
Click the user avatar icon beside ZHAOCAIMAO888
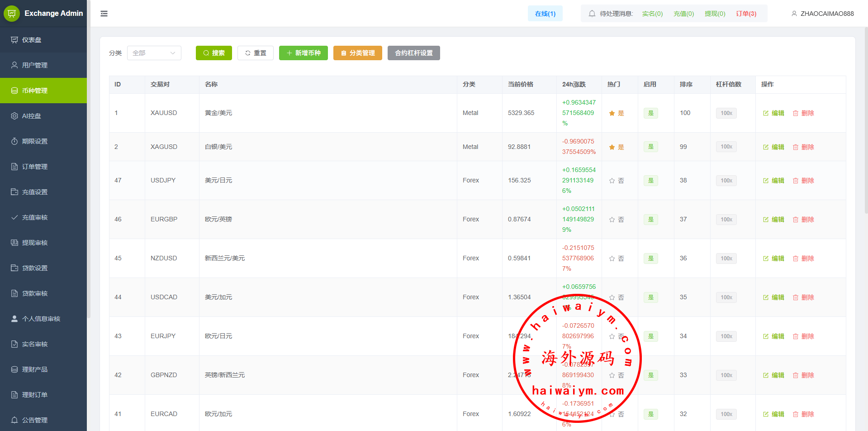794,14
